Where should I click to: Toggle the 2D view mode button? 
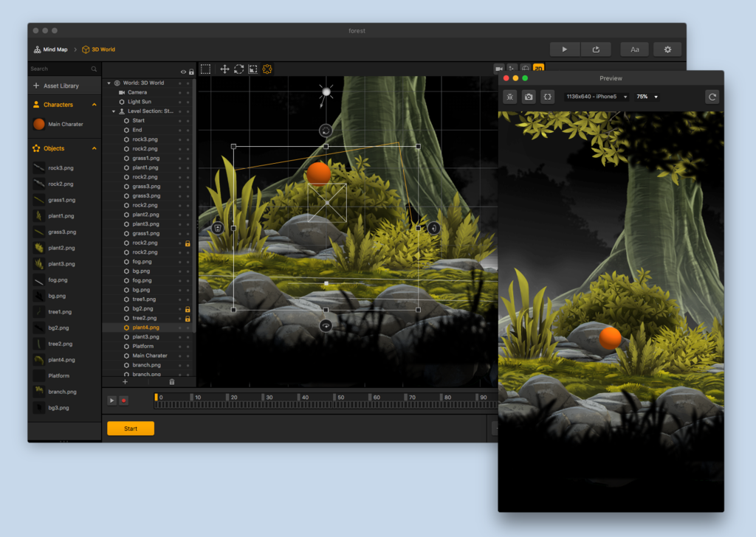[538, 69]
